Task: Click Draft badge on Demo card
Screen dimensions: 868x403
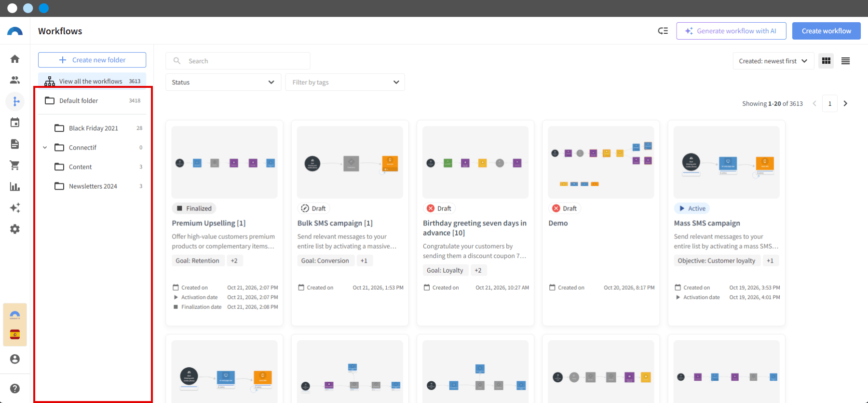Action: (x=564, y=208)
